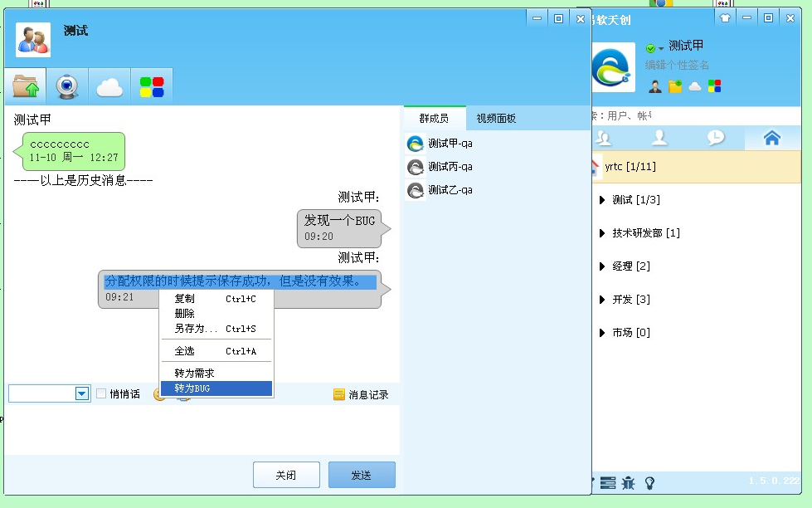Open the cloud icon in main window header

[695, 86]
